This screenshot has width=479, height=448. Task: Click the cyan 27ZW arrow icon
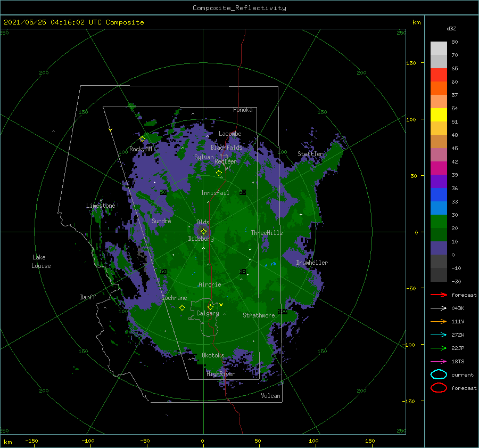(x=439, y=335)
